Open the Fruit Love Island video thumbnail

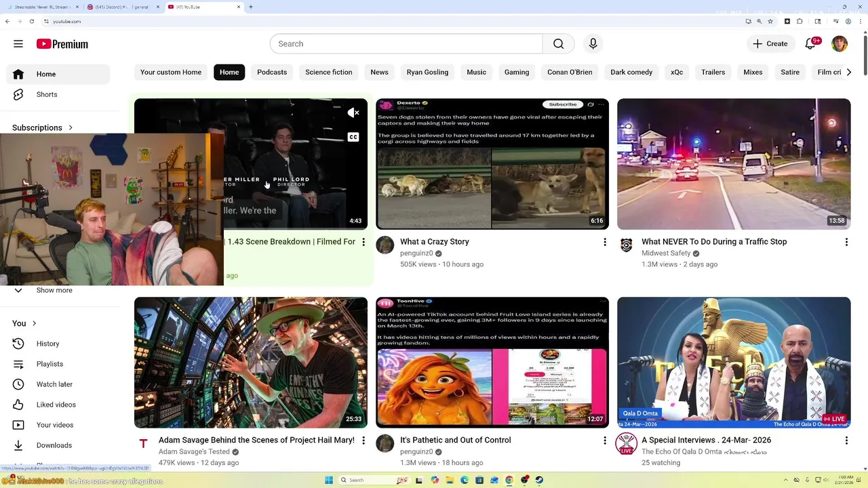[x=492, y=363]
